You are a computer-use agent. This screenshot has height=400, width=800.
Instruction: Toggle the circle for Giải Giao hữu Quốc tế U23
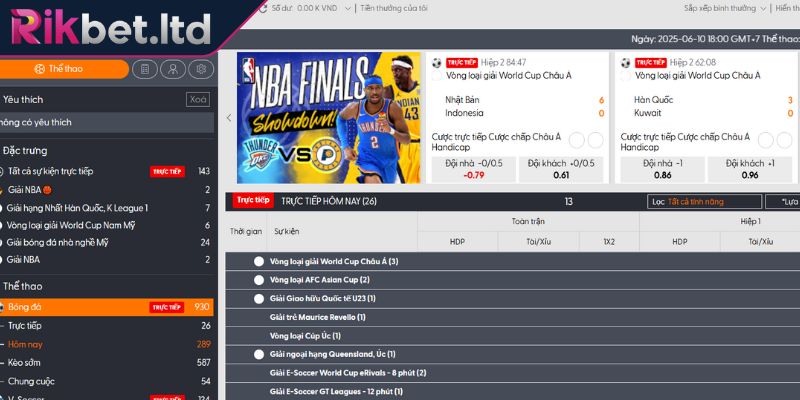(259, 298)
